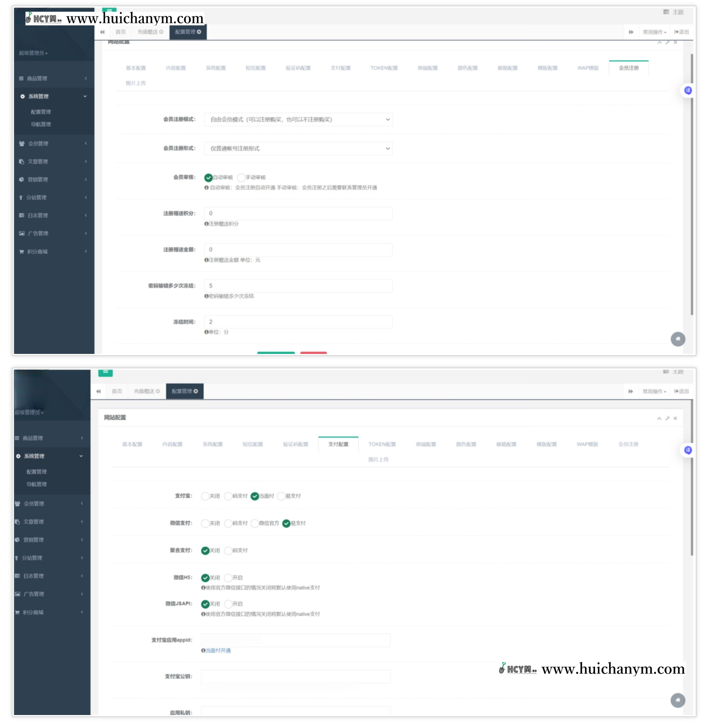Click the wrench icon in 网站配置 panel header
Image resolution: width=703 pixels, height=728 pixels.
[x=668, y=418]
